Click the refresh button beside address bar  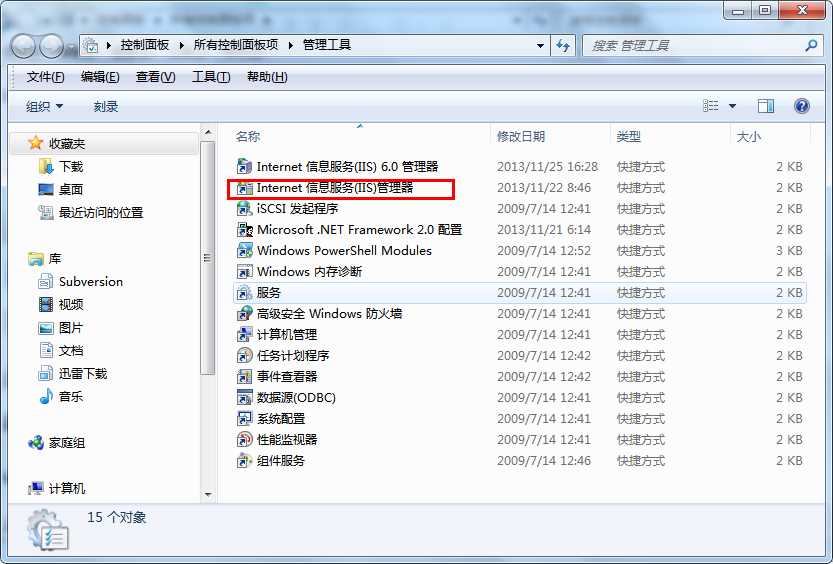coord(563,46)
